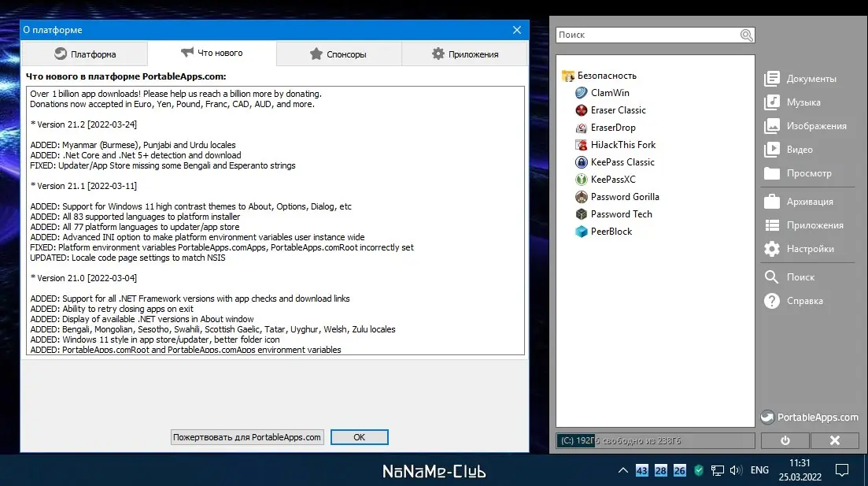Viewport: 868px width, 486px height.
Task: Click the PortableApps.com logo link
Action: 809,417
